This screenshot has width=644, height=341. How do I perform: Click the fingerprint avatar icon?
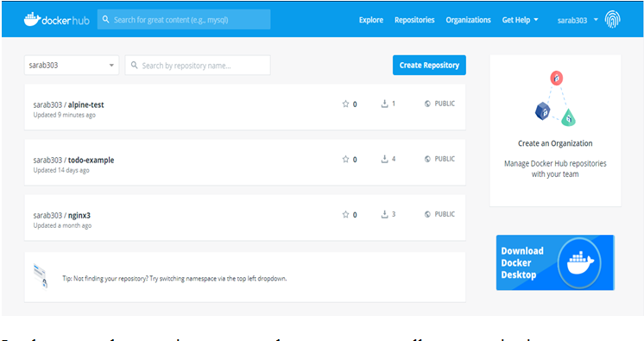coord(612,19)
